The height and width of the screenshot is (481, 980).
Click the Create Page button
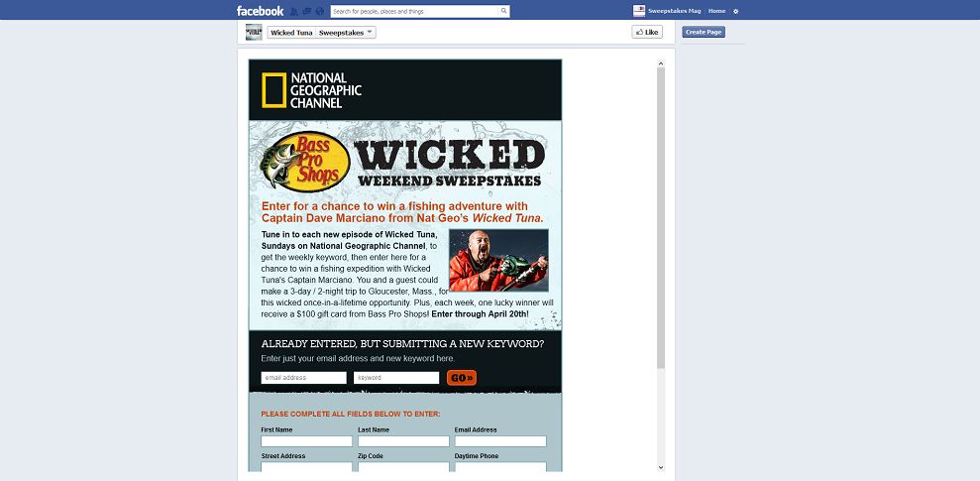(x=704, y=32)
